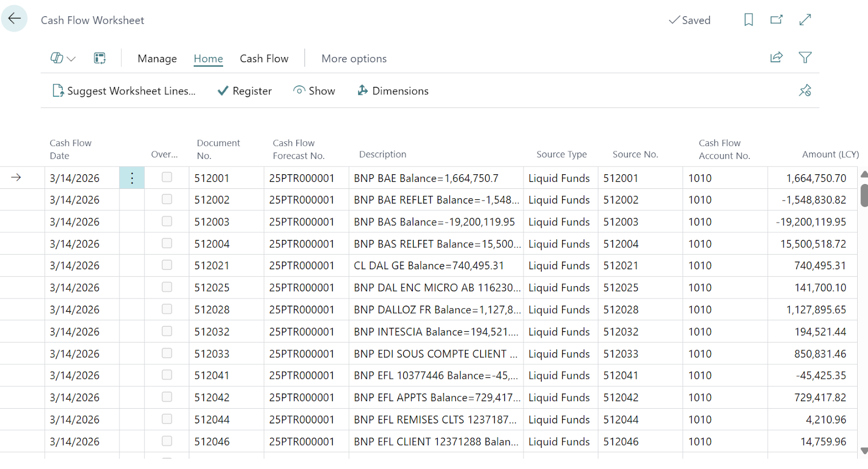Image resolution: width=868 pixels, height=469 pixels.
Task: Click the personalize pin icon
Action: click(805, 91)
